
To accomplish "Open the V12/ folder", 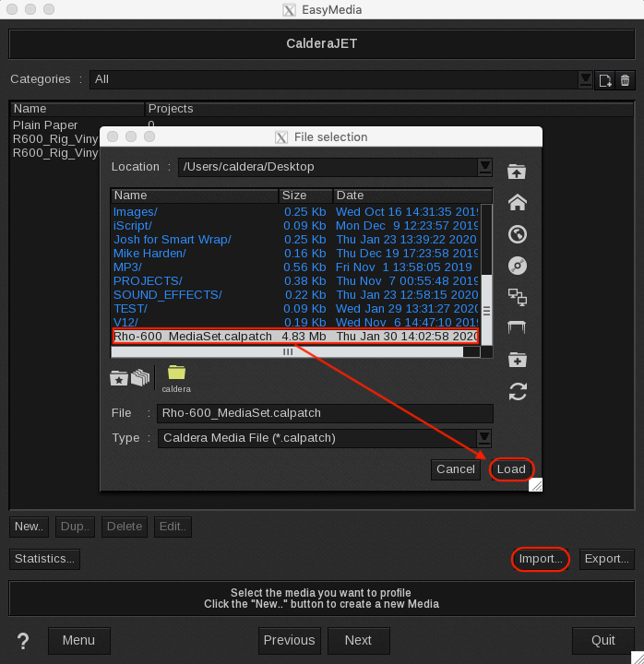I will (x=295, y=322).
